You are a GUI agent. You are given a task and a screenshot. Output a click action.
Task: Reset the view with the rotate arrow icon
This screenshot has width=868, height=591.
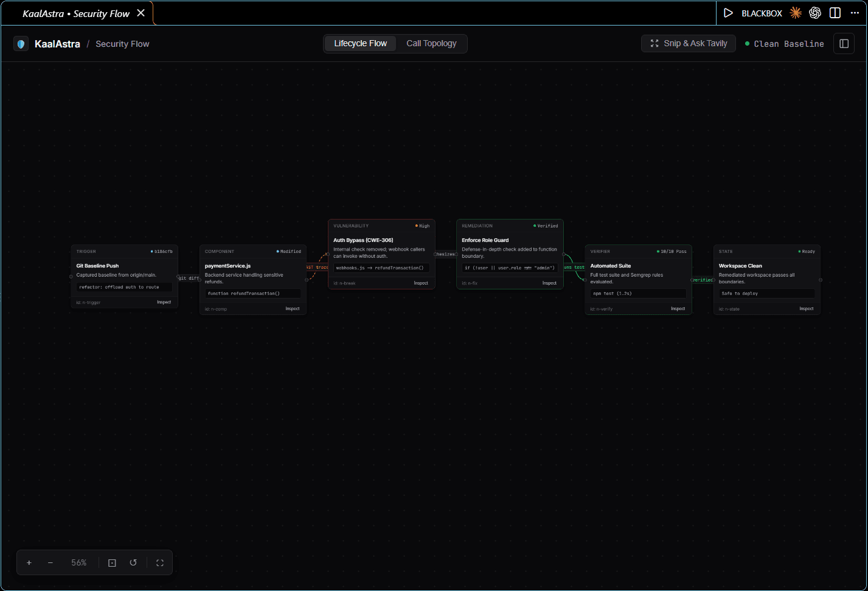coord(133,563)
